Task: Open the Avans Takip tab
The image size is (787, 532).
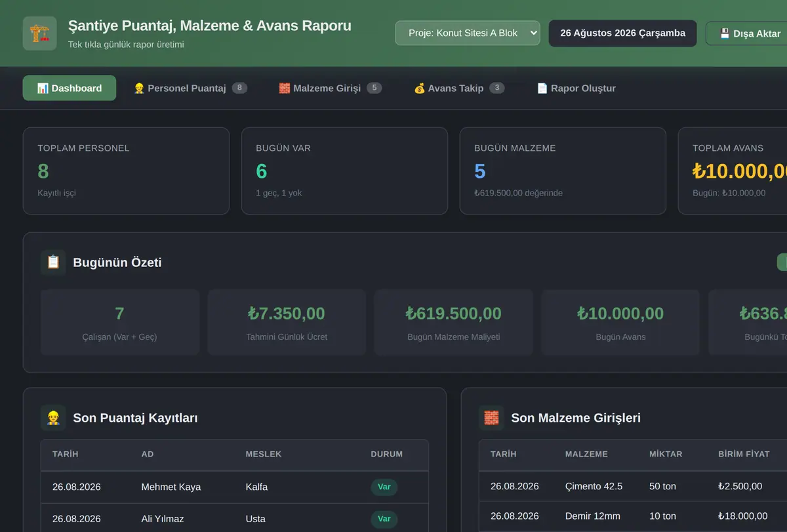Action: coord(459,88)
